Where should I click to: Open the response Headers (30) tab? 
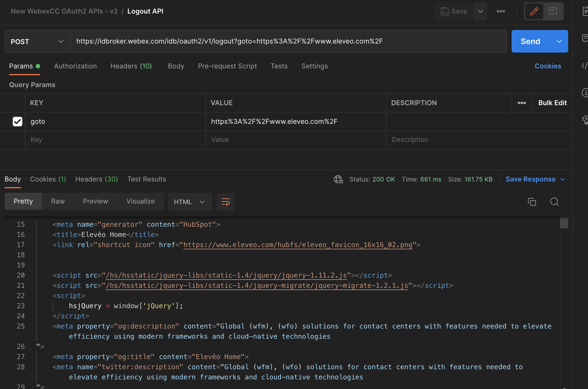(96, 179)
